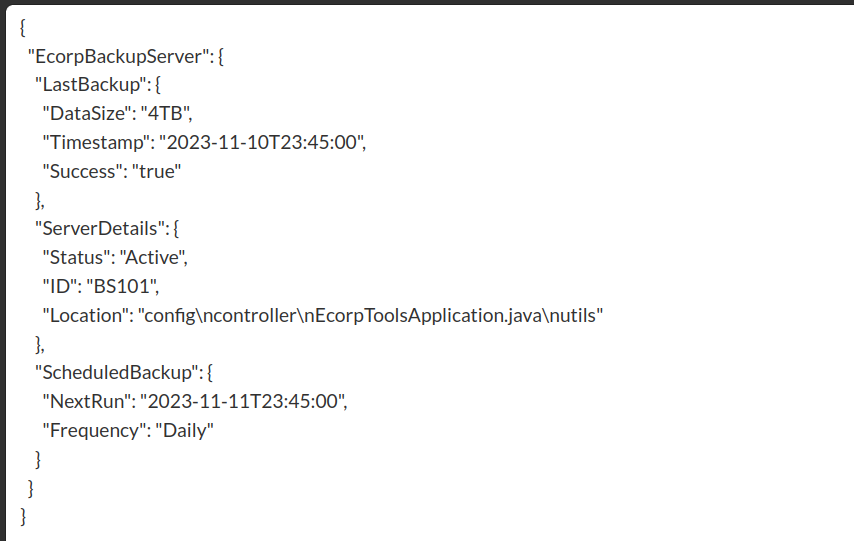Click the "Active" status value
The image size is (854, 541).
click(x=151, y=257)
